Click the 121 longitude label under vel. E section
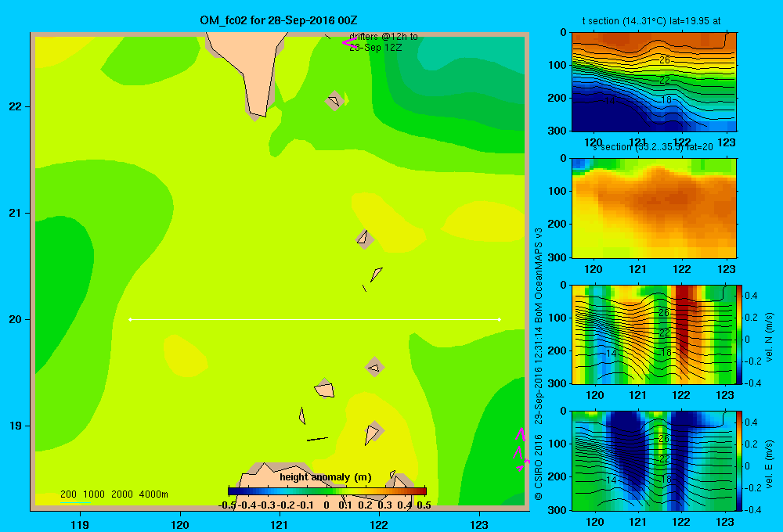Image resolution: width=783 pixels, height=532 pixels. [637, 522]
